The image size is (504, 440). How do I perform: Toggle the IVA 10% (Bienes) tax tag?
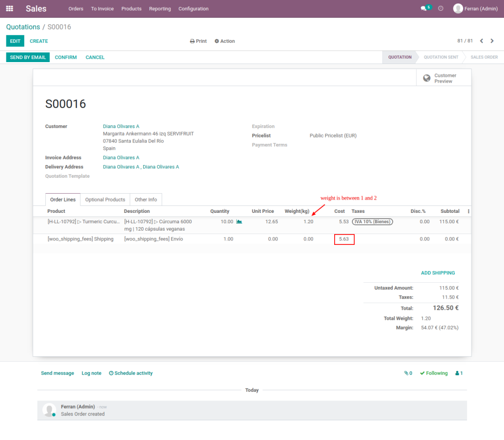click(372, 222)
